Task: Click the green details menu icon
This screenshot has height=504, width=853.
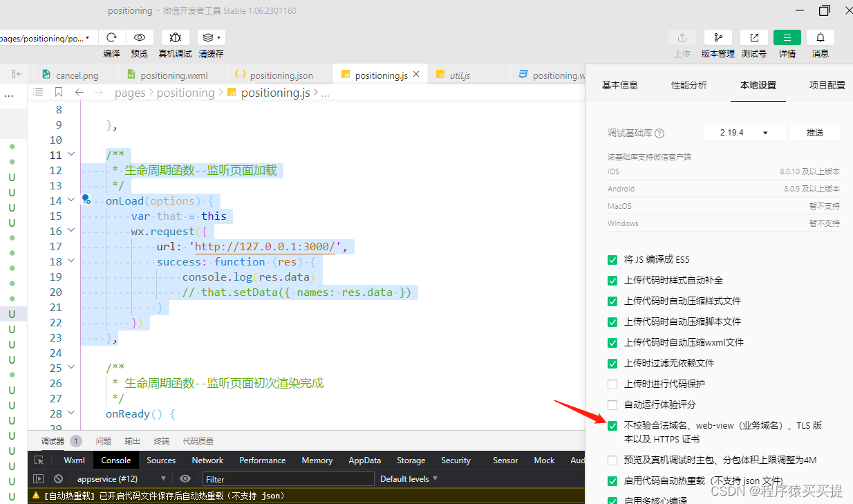Action: pos(787,37)
